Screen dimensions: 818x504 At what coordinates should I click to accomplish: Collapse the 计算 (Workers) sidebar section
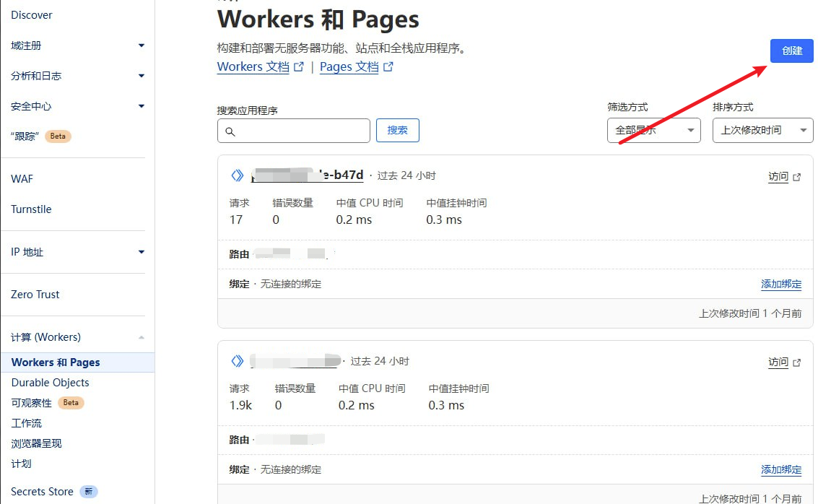(x=77, y=337)
